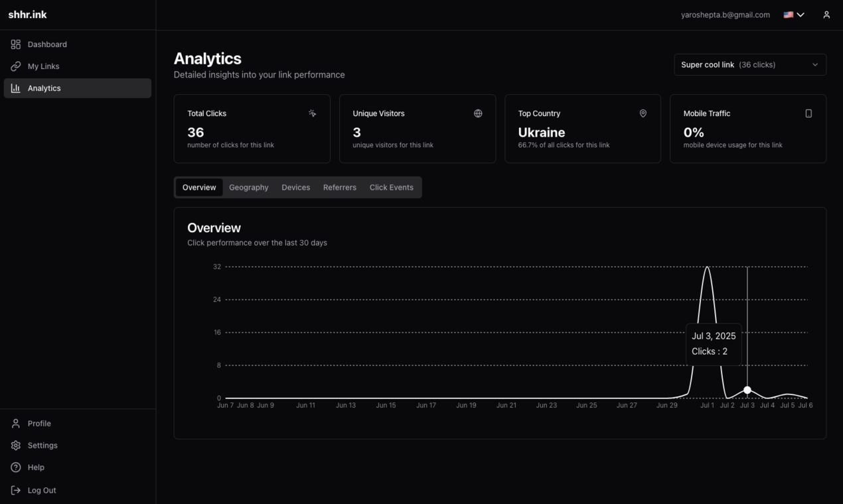This screenshot has height=504, width=843.
Task: Open the Devices tab
Action: (x=295, y=188)
